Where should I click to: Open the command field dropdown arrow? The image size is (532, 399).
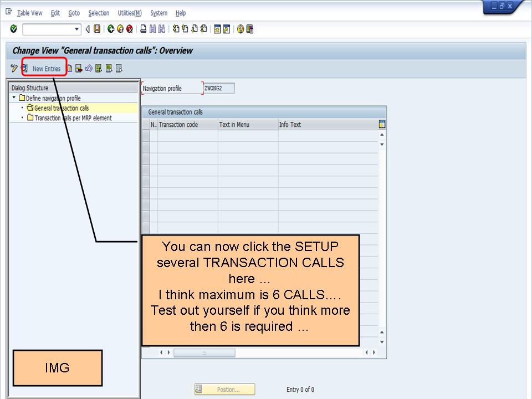77,29
